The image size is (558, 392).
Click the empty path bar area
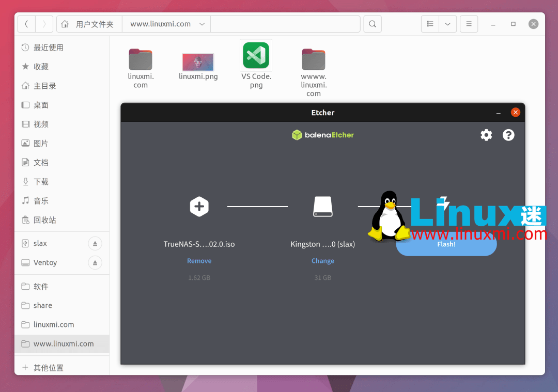285,24
